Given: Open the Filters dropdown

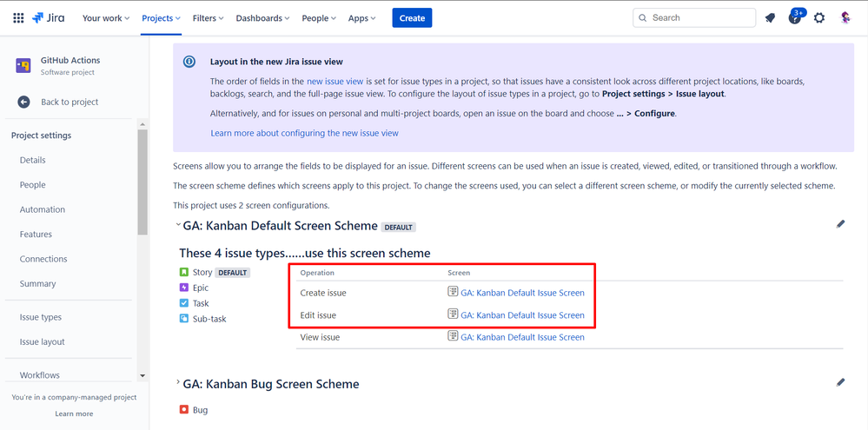Looking at the screenshot, I should coord(209,18).
